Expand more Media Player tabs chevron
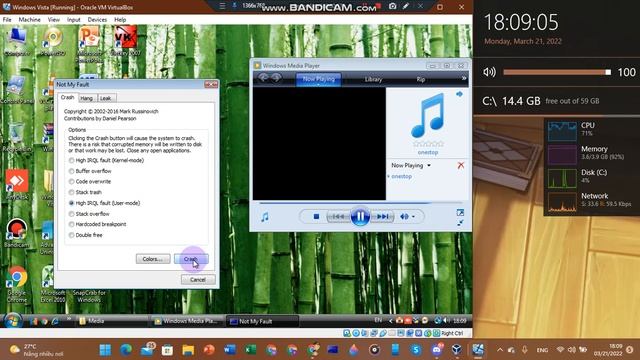The height and width of the screenshot is (360, 640). (464, 78)
